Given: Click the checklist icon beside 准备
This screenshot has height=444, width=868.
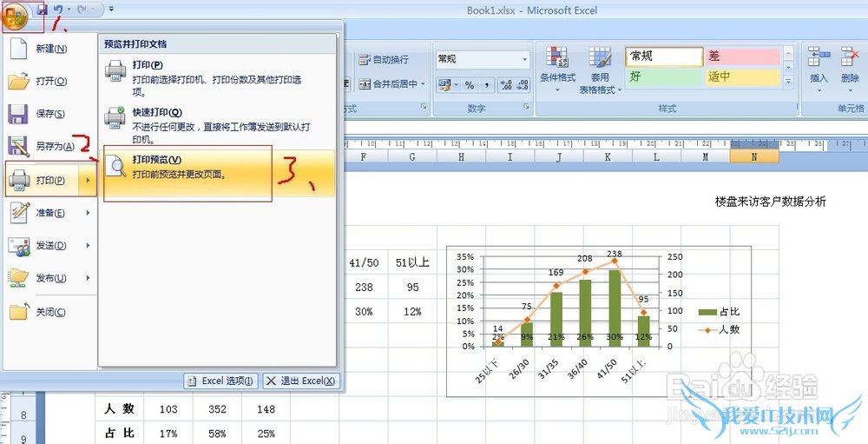Looking at the screenshot, I should (x=20, y=213).
